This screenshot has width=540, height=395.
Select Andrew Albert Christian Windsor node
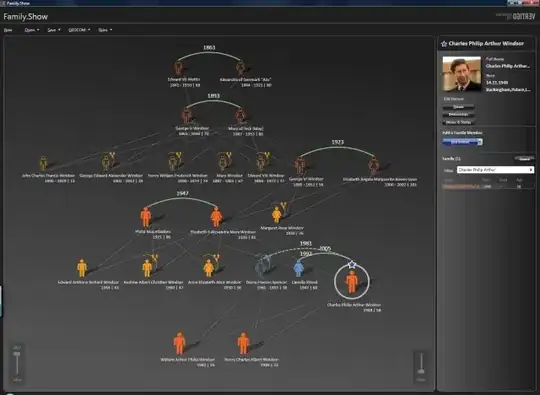[x=147, y=268]
